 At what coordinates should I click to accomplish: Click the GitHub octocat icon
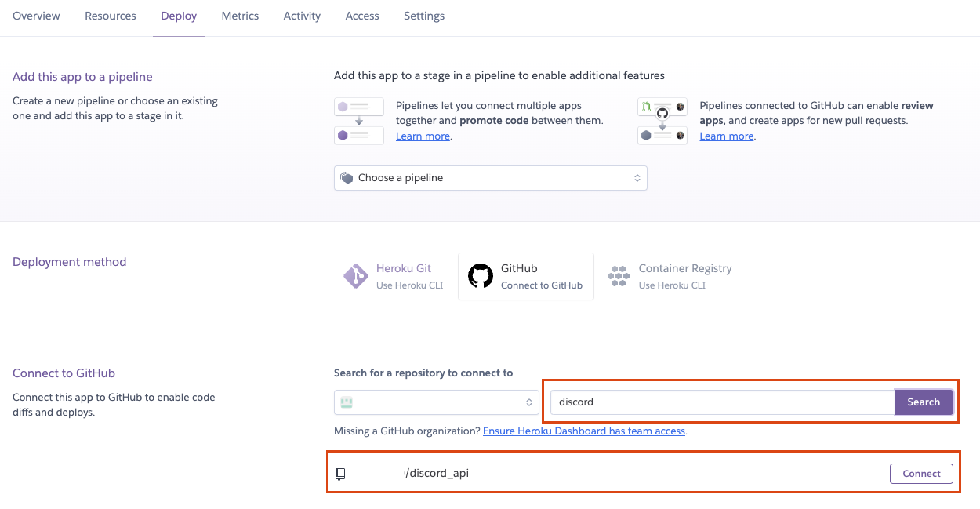tap(481, 276)
